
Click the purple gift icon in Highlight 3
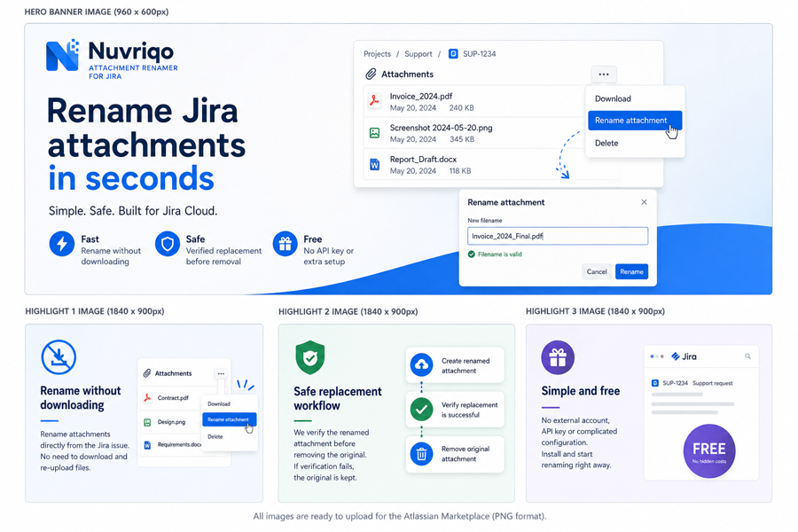(x=558, y=357)
